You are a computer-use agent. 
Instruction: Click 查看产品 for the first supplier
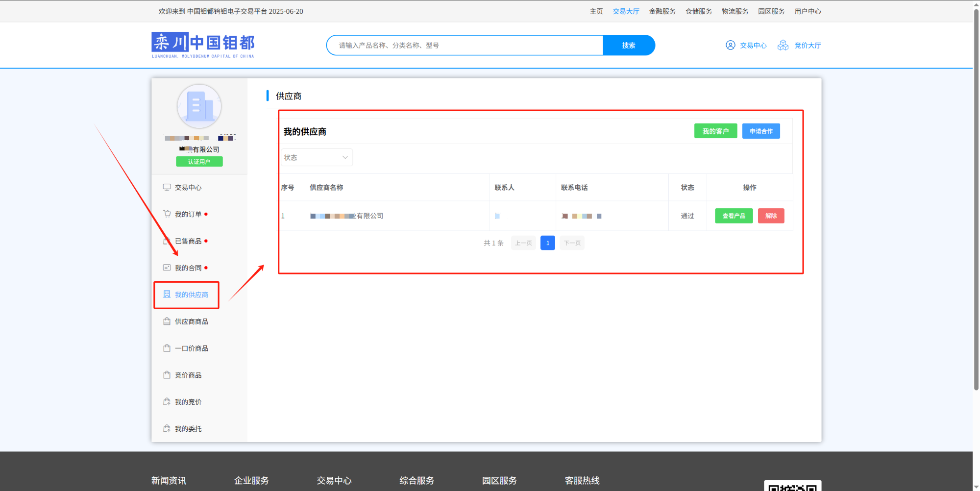pos(734,216)
